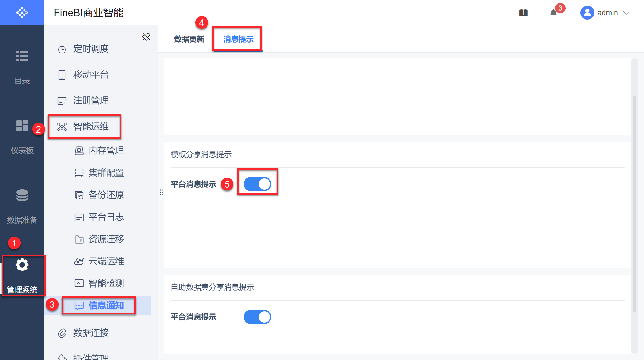Click the panel resize drag handle

coord(161,193)
